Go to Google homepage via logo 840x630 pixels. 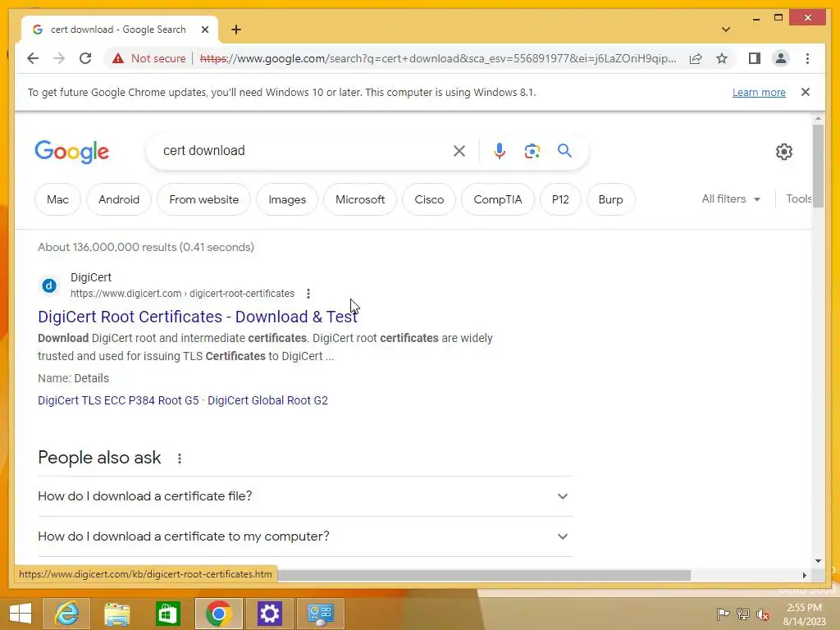tap(72, 152)
